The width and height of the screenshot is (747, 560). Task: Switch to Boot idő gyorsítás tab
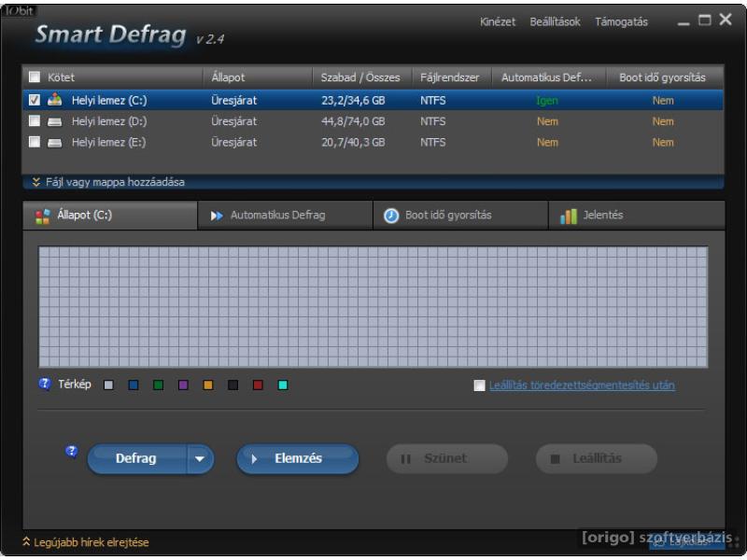point(460,216)
